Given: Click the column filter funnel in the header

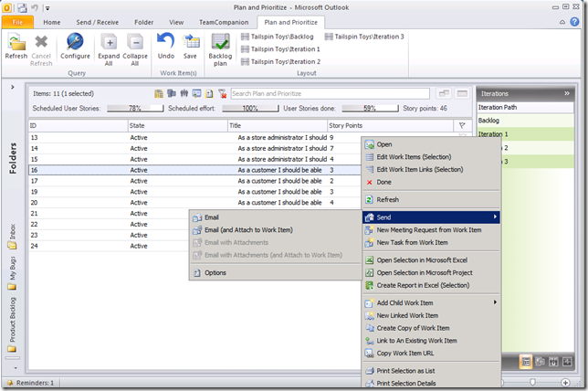Looking at the screenshot, I should tap(462, 125).
